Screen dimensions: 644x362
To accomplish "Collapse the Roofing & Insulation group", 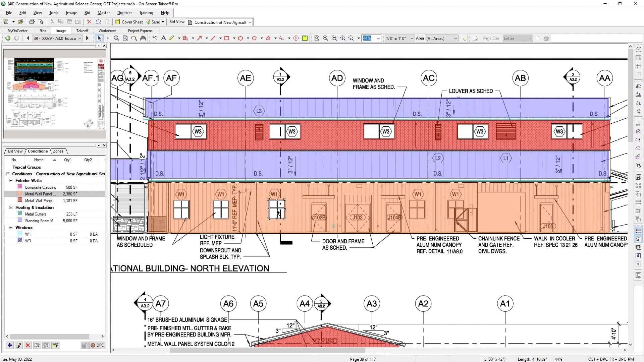I will [x=11, y=207].
